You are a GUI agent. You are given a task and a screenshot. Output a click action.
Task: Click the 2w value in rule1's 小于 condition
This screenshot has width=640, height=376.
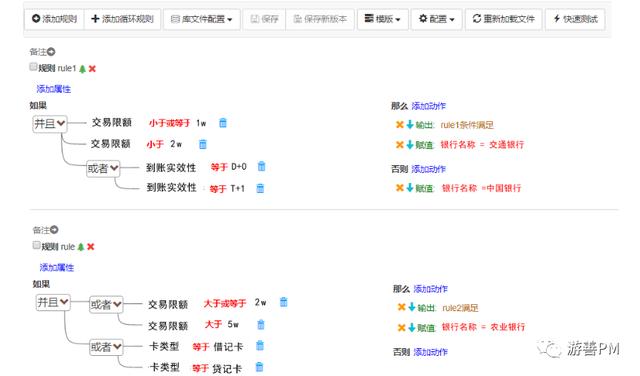(176, 144)
